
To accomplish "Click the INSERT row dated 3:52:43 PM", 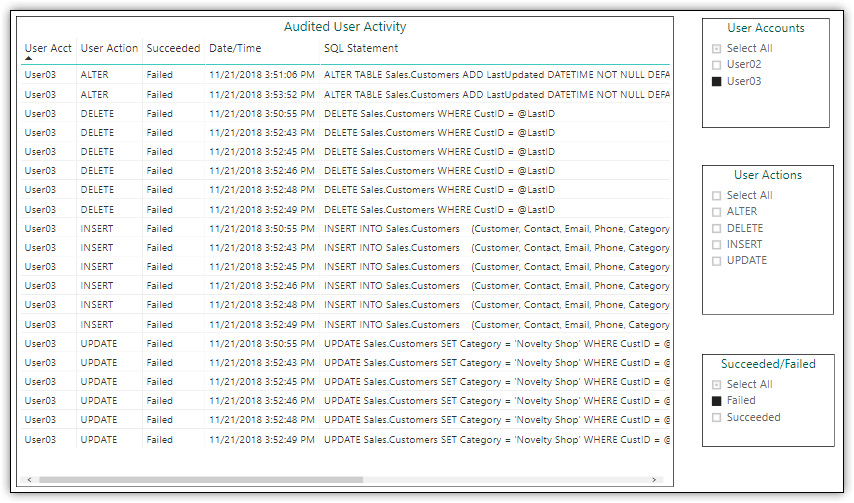I will coord(345,248).
